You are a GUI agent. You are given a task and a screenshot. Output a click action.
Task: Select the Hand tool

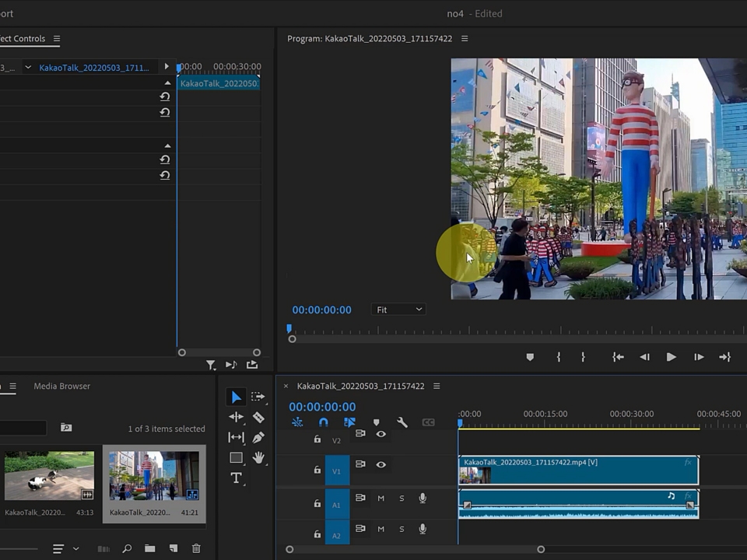(258, 457)
